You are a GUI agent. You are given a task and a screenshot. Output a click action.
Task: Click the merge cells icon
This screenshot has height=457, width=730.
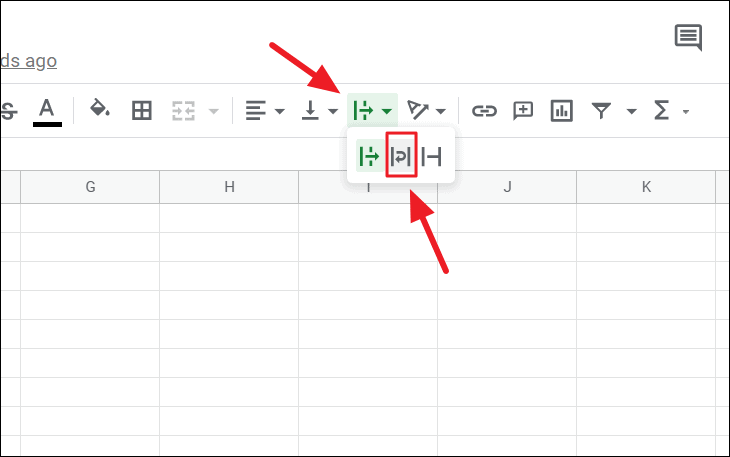pos(183,110)
